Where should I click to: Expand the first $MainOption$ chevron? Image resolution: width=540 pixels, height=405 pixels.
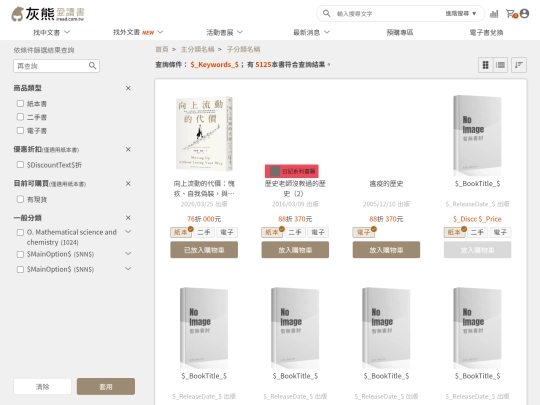click(128, 254)
